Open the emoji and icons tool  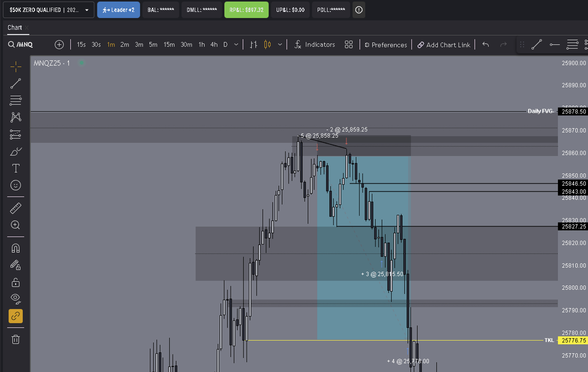coord(16,185)
